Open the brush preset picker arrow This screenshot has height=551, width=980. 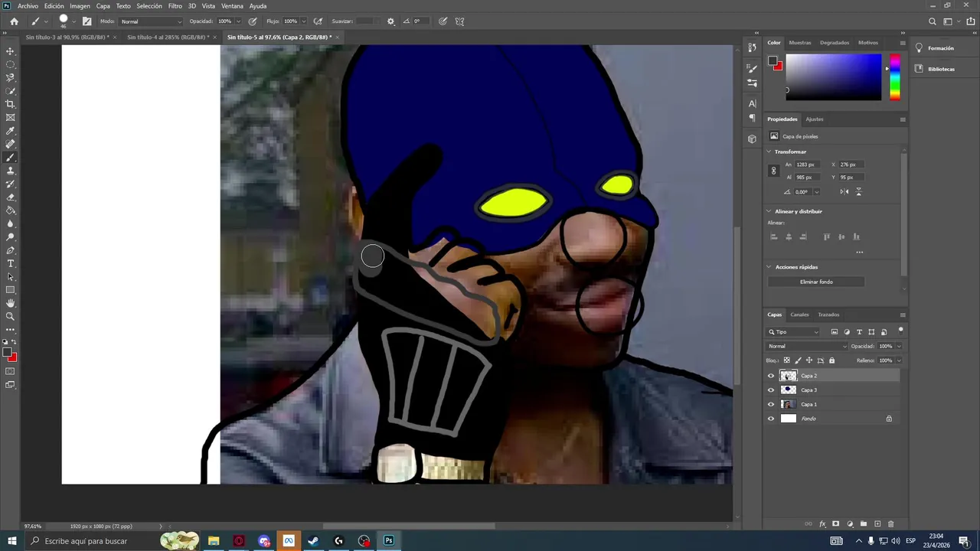(73, 21)
